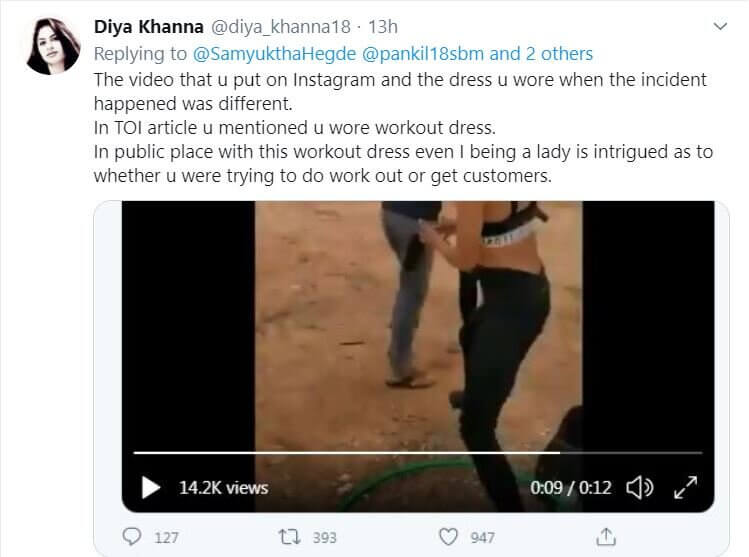Click the 393 retweet count
Viewport: 749px width, 557px height.
tap(324, 537)
